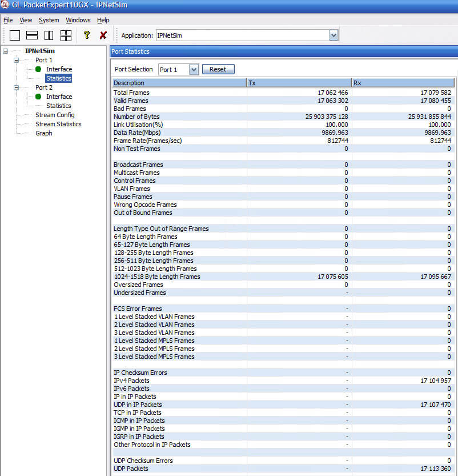Viewport: 458px width, 476px height.
Task: Click the UDP Checksum Errors row label
Action: pos(143,461)
